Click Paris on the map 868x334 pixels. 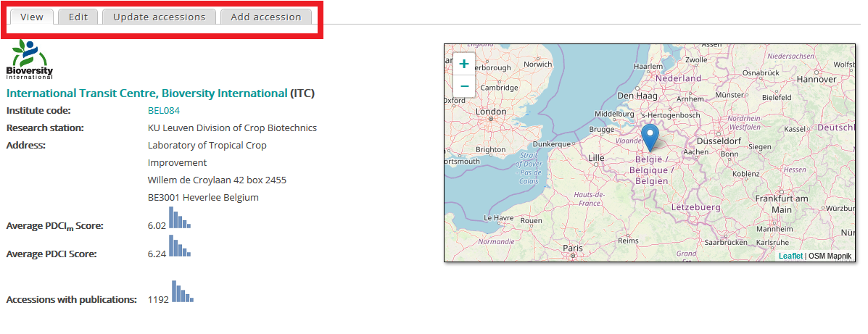[x=572, y=249]
